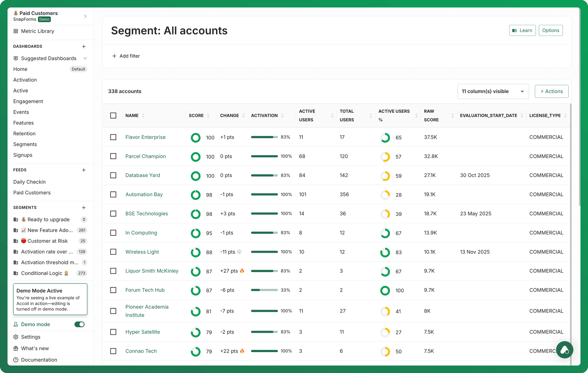Sort by Name column arrows

click(x=143, y=116)
